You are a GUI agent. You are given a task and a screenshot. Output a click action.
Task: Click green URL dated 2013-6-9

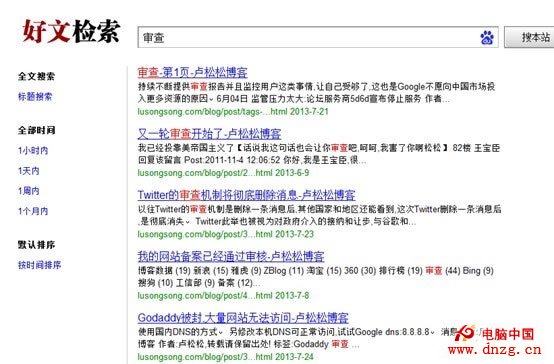pos(223,173)
